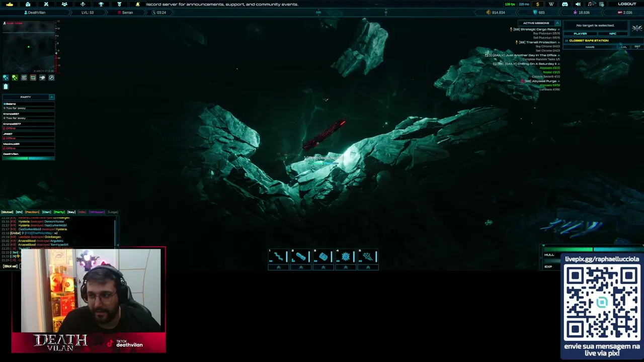Click the 'LVL: 53' level indicator
Viewport: 644px width, 362px height.
tap(88, 13)
